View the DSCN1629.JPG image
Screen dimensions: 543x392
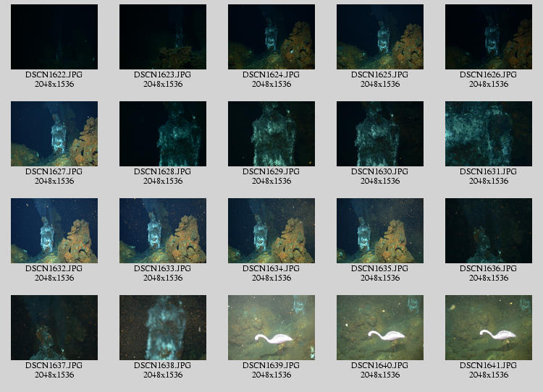coord(271,134)
